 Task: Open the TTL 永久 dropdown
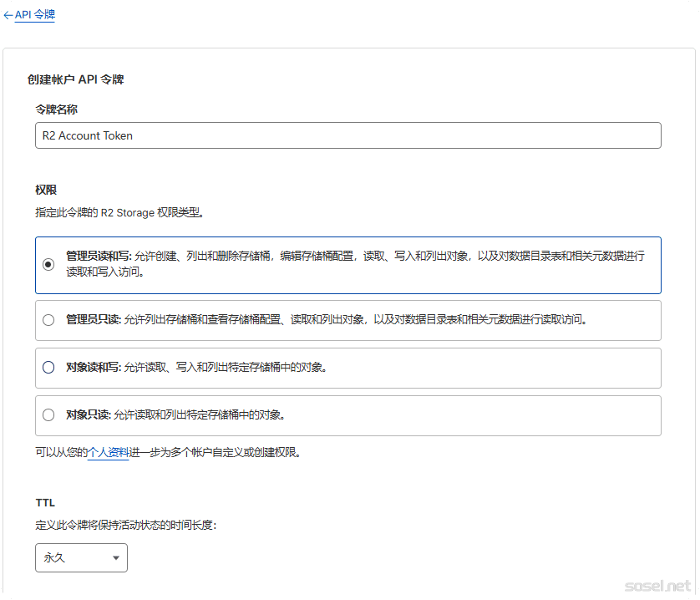(x=81, y=557)
